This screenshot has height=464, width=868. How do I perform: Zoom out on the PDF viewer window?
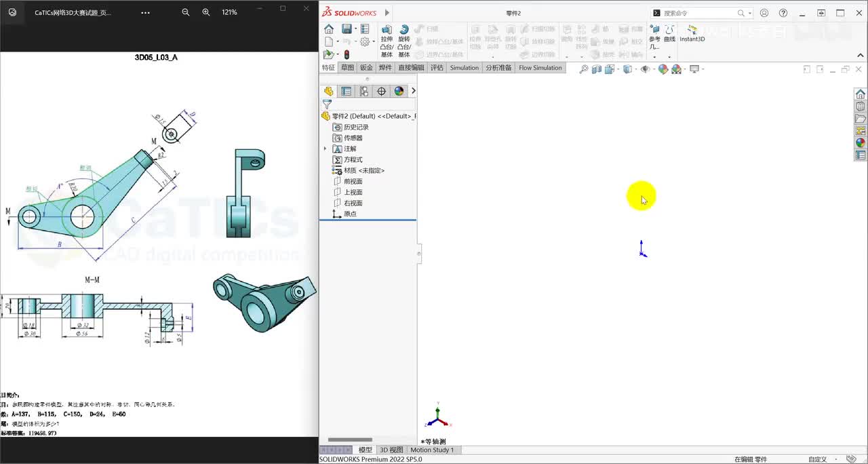point(186,12)
